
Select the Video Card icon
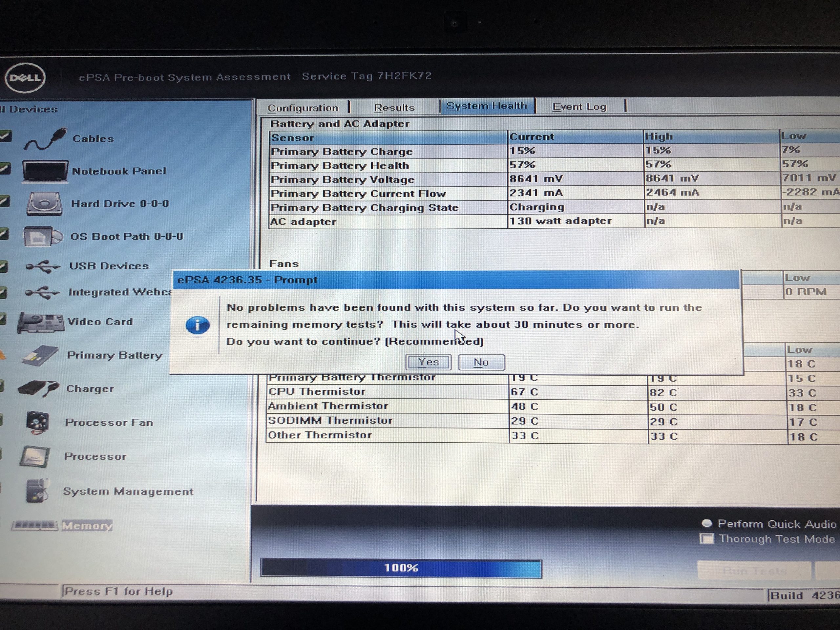41,323
